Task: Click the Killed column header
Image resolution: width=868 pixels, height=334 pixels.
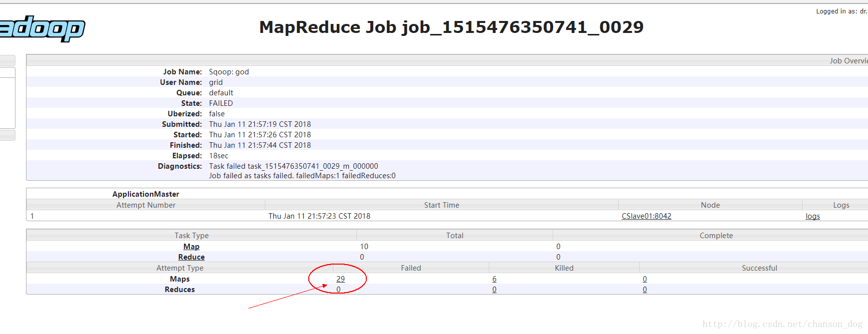Action: (564, 268)
